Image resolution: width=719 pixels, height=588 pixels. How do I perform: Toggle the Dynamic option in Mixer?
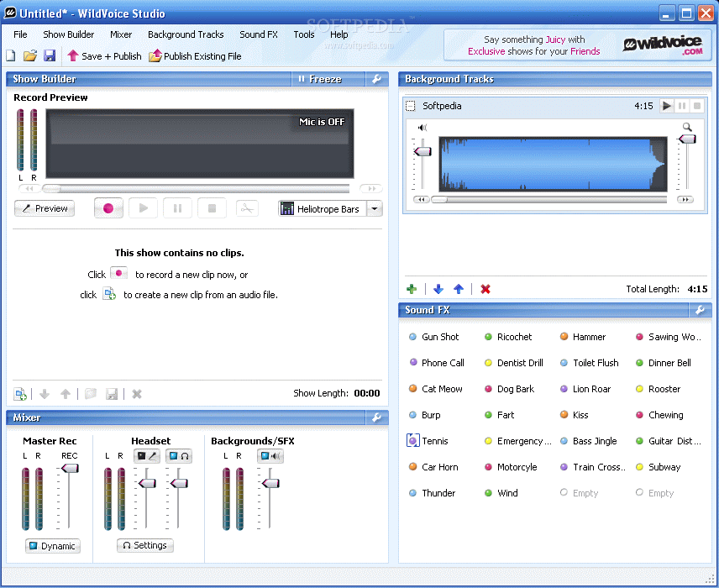tap(51, 546)
